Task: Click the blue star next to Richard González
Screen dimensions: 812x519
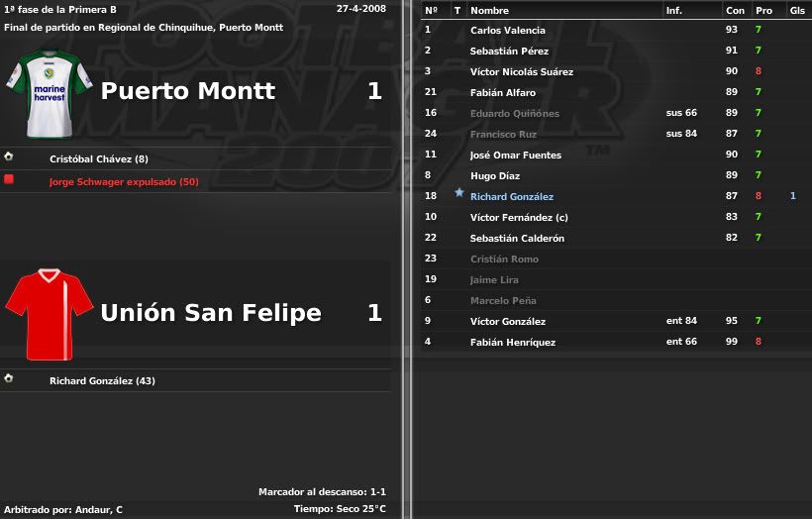Action: point(458,193)
